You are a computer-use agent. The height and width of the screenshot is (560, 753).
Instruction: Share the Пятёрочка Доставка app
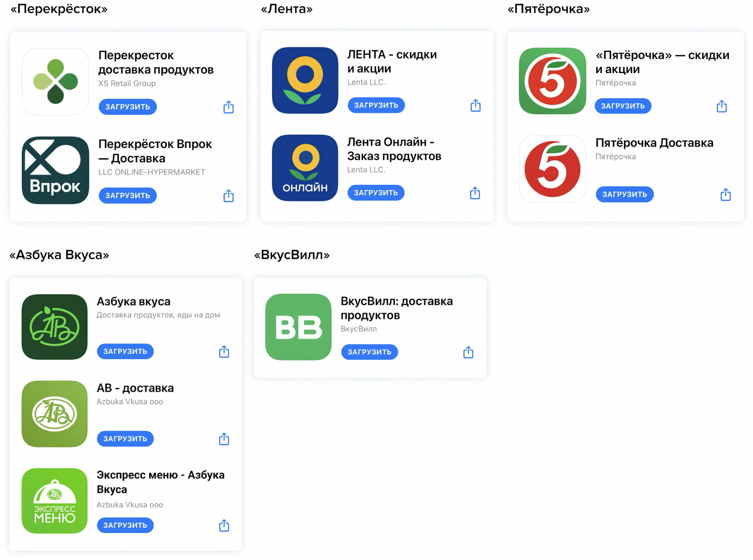725,195
